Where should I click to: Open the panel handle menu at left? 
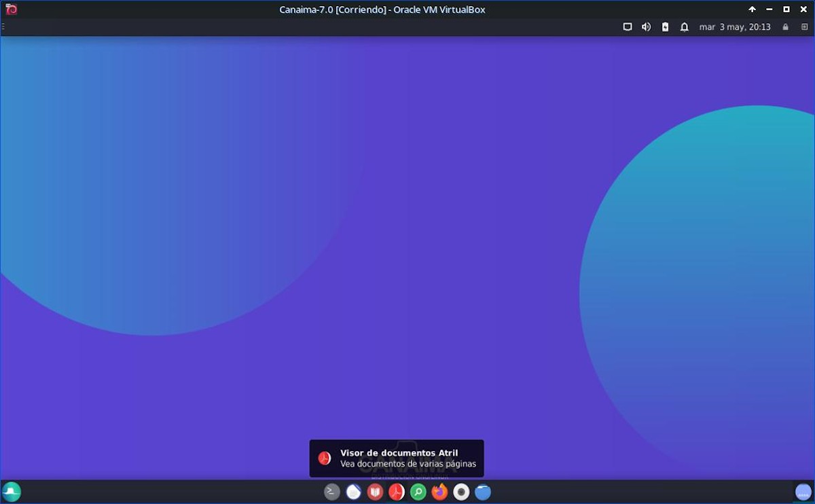coord(3,27)
